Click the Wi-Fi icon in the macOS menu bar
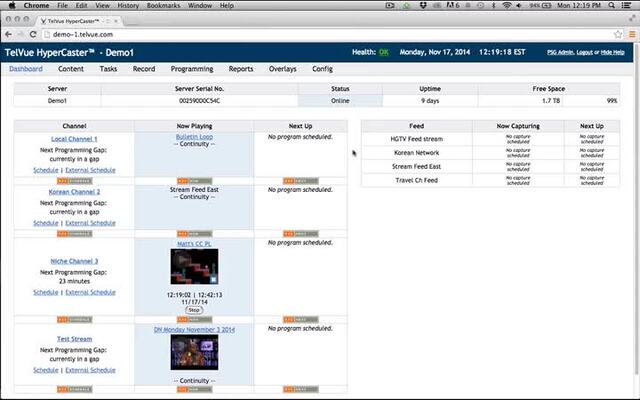The image size is (640, 400). tap(506, 5)
